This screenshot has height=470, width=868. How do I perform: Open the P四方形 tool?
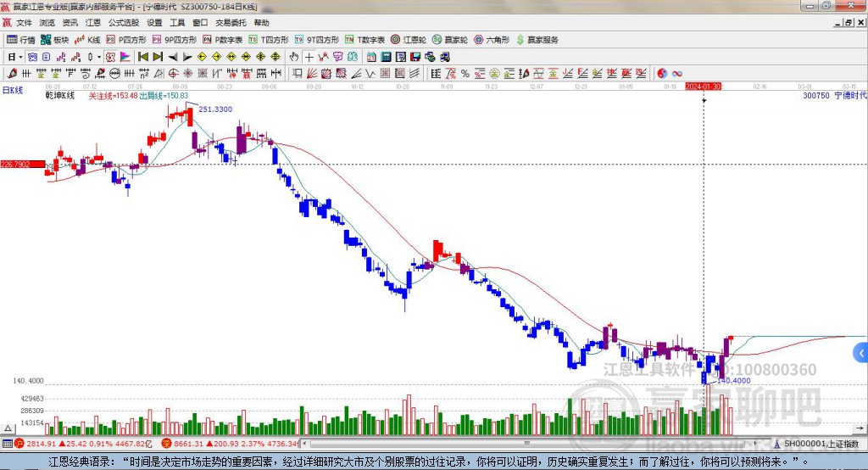125,40
